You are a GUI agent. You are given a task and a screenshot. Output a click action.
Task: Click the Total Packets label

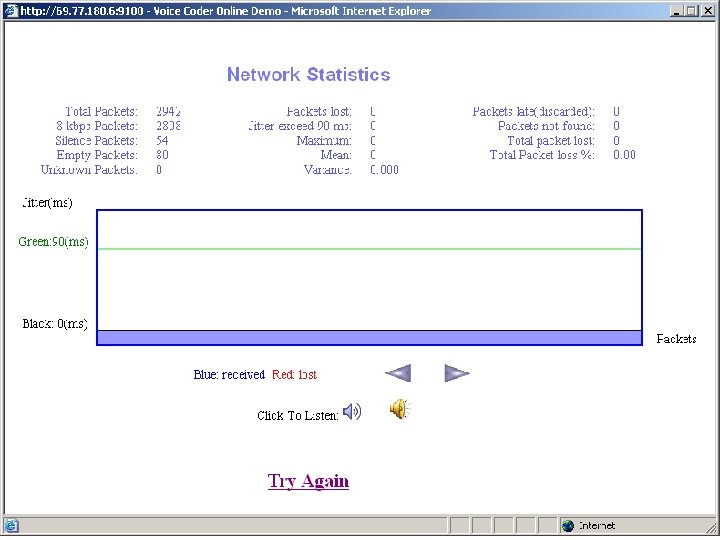point(101,111)
